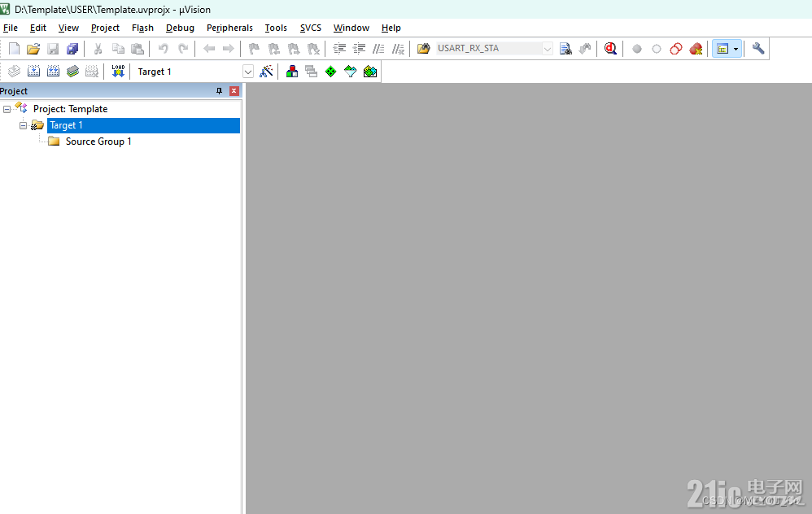Open Configuration with the wrench icon
Viewport: 812px width, 514px height.
coord(758,49)
